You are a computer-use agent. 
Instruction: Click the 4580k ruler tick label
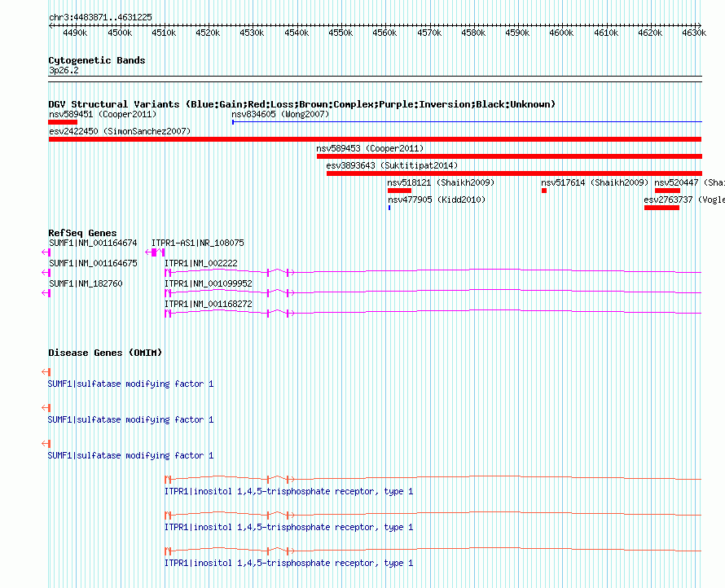click(473, 33)
